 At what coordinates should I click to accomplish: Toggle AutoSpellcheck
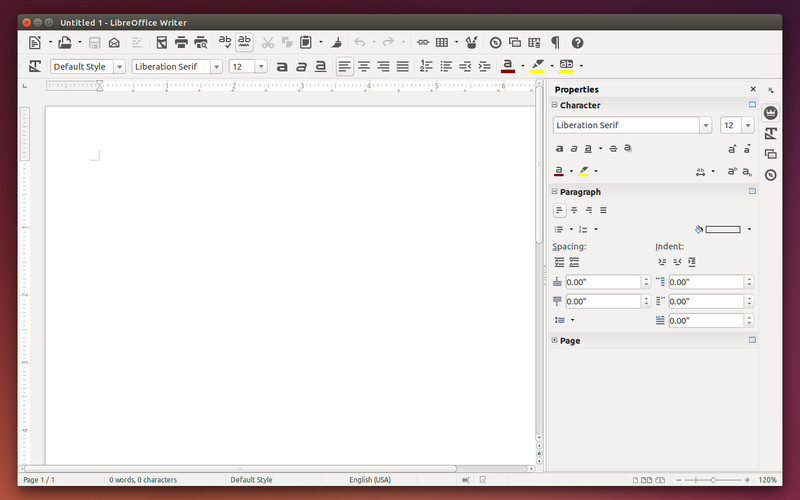click(244, 42)
